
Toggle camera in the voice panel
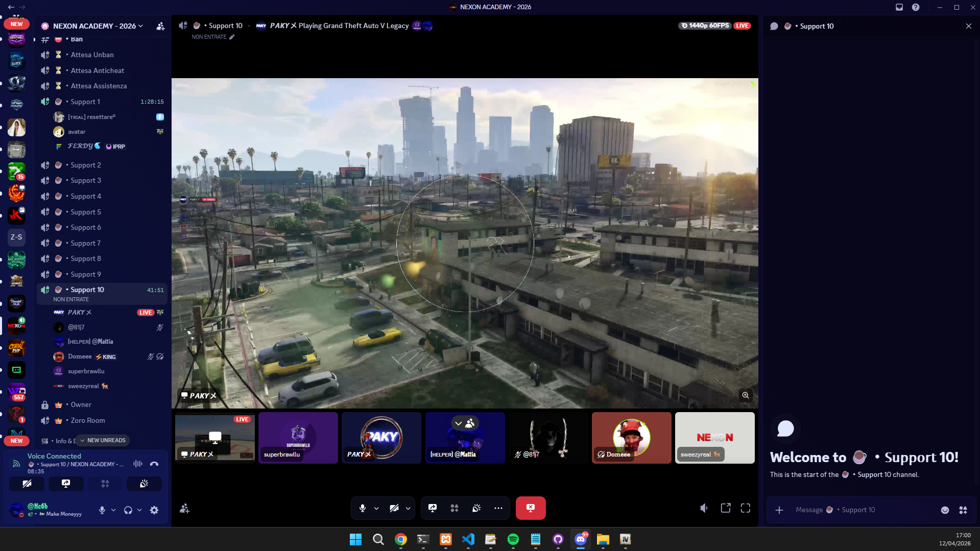[27, 484]
